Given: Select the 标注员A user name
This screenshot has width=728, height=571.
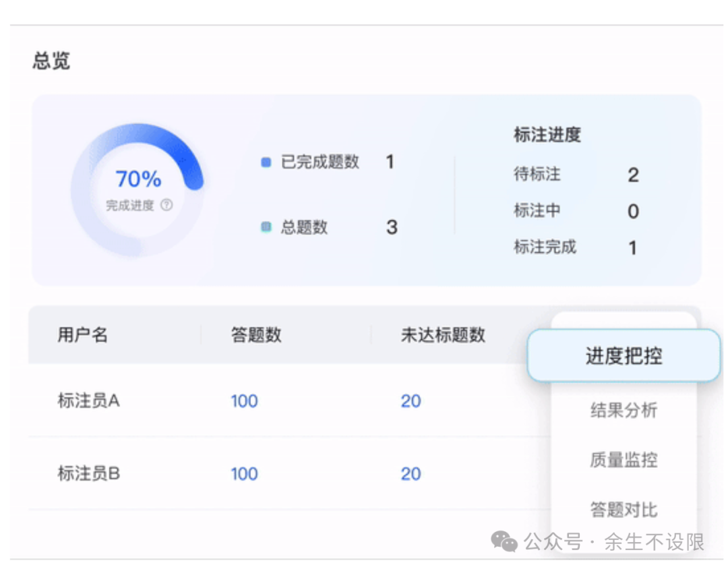Looking at the screenshot, I should click(88, 401).
